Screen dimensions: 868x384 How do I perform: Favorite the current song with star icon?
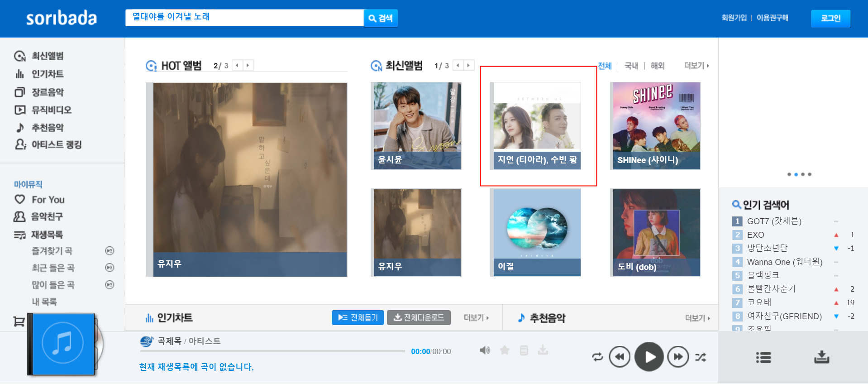point(505,350)
